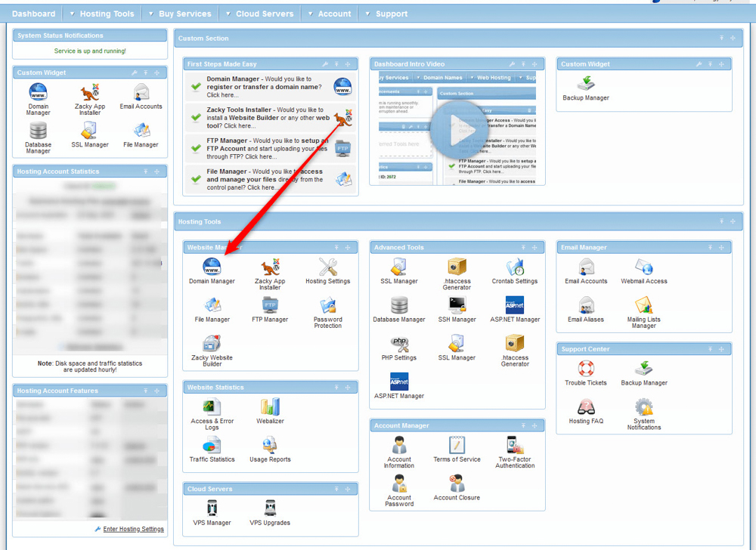
Task: Open the Password Protection tool
Action: [x=327, y=308]
